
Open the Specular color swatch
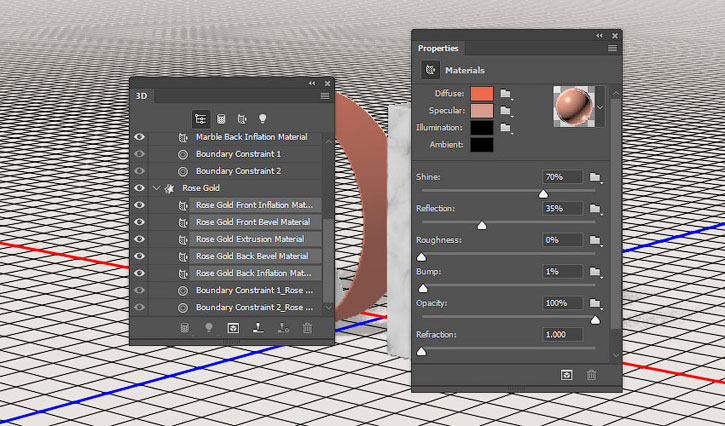(482, 111)
